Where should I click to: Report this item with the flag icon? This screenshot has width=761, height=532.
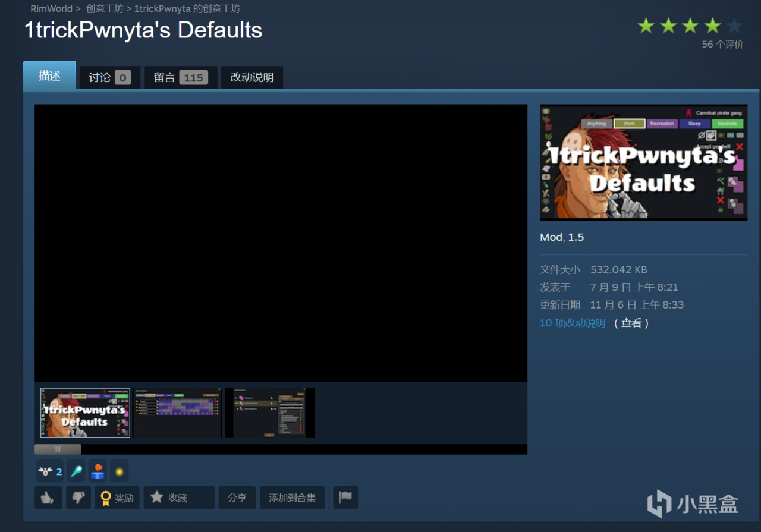coord(345,498)
